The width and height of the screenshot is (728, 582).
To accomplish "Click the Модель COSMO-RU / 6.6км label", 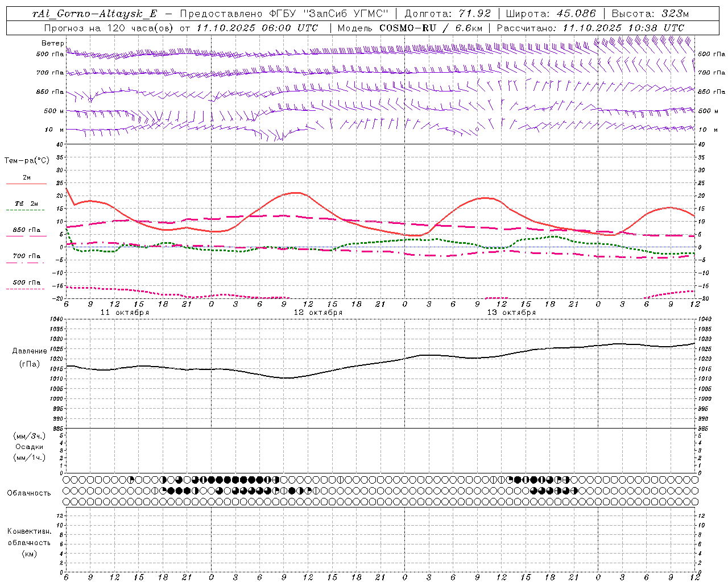I will click(409, 28).
